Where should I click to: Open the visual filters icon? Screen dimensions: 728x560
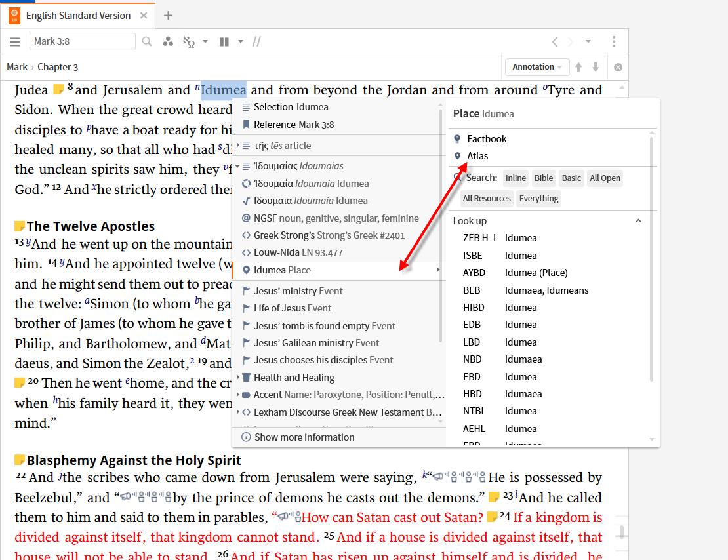[x=168, y=42]
